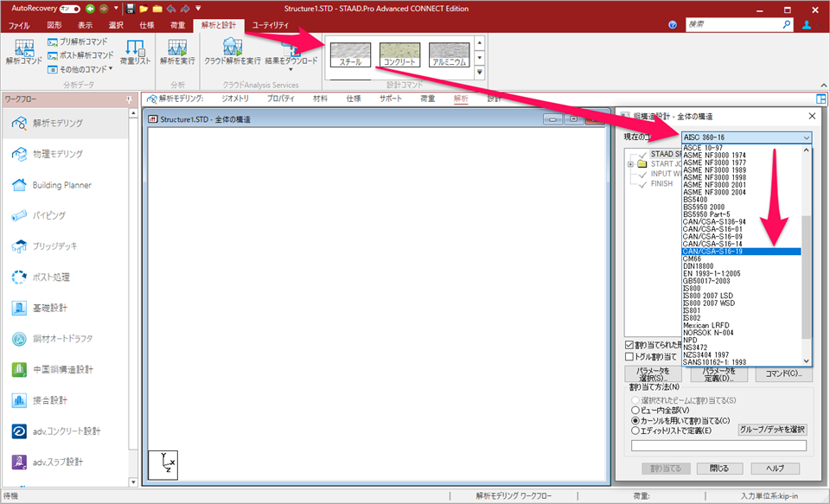This screenshot has width=830, height=504.
Task: Click the ヘルプ button in the design dialog
Action: [x=776, y=469]
